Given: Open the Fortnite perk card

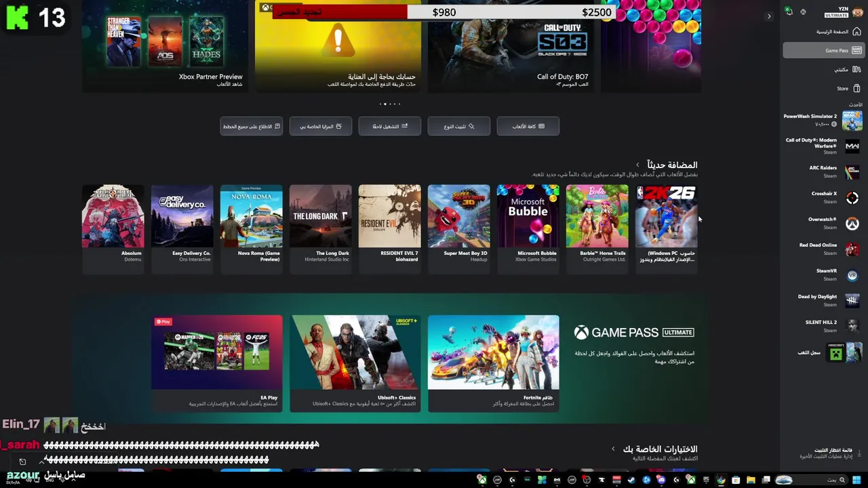Looking at the screenshot, I should 494,363.
